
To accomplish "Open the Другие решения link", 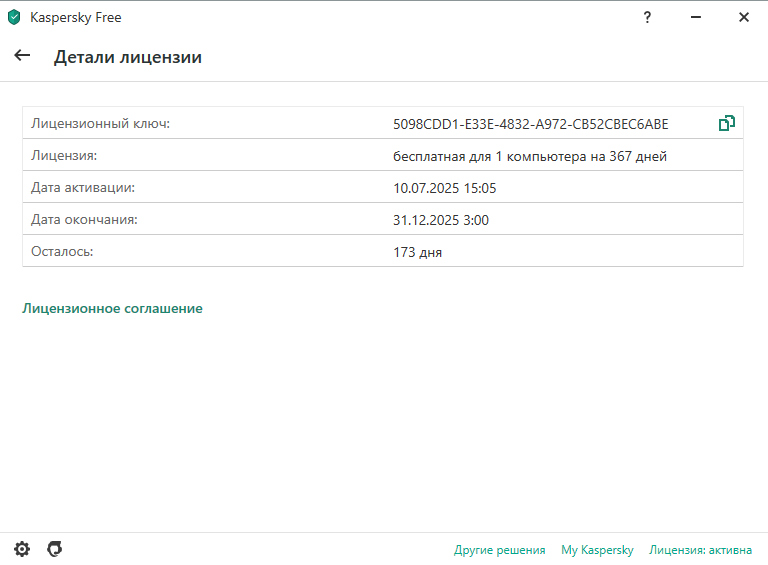I will (499, 550).
